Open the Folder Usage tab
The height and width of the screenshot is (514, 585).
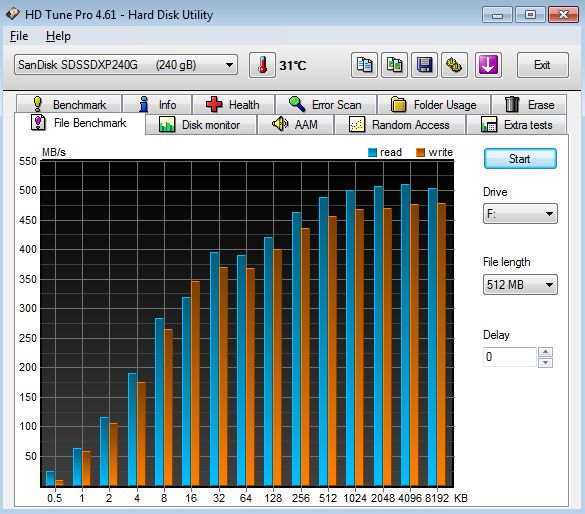coord(434,104)
